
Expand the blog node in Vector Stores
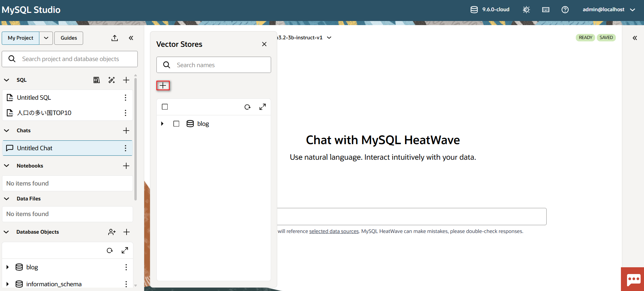pyautogui.click(x=162, y=124)
